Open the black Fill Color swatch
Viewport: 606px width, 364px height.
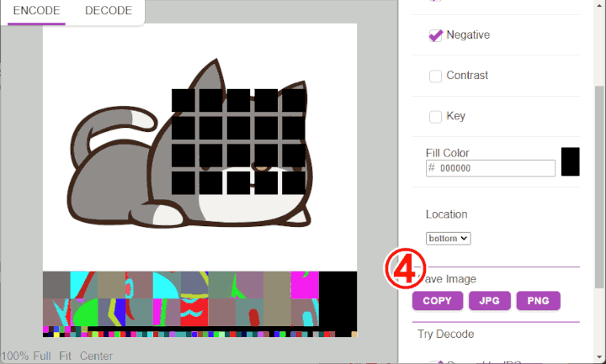coord(570,161)
